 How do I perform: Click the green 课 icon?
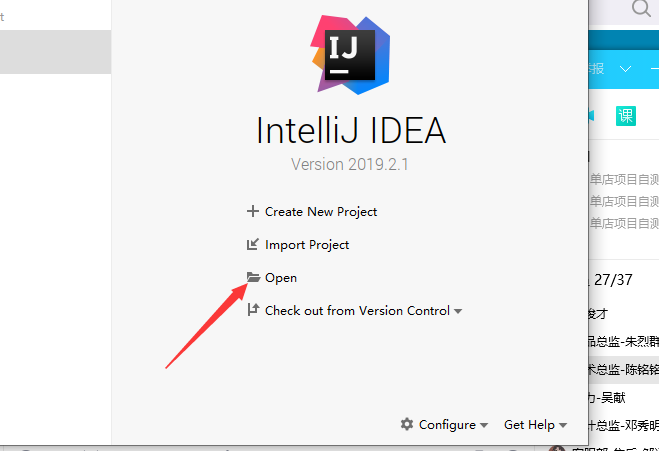pos(626,115)
